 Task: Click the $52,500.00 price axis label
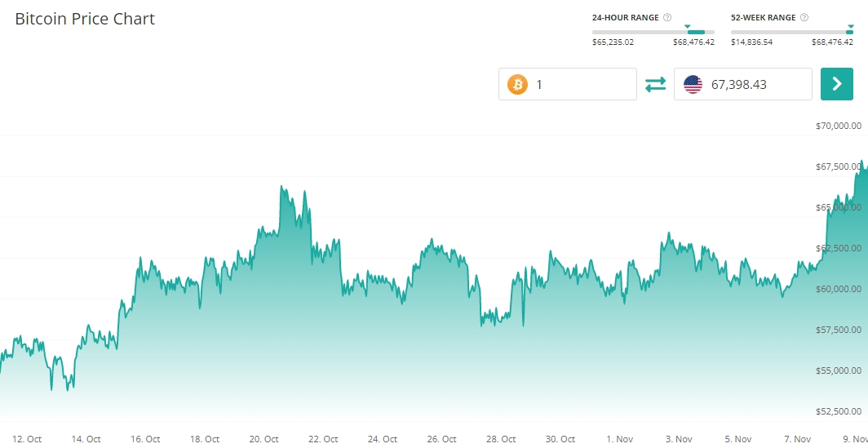pos(839,411)
